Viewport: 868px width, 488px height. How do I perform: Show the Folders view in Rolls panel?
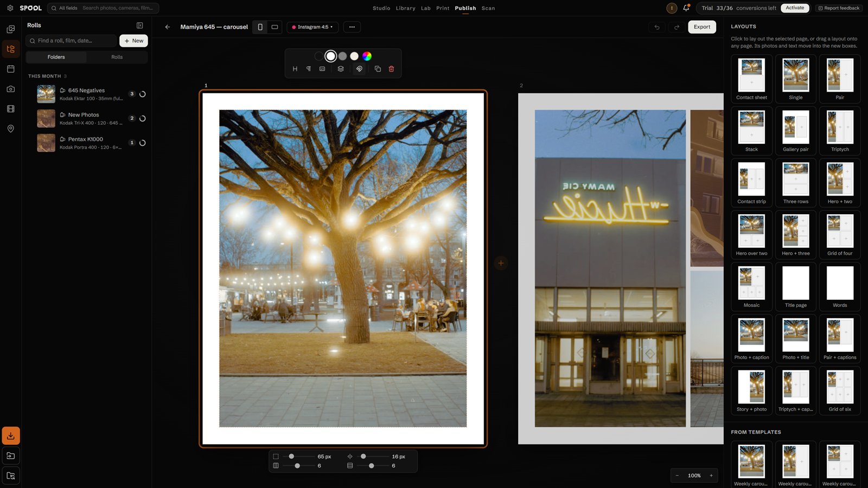coord(56,57)
